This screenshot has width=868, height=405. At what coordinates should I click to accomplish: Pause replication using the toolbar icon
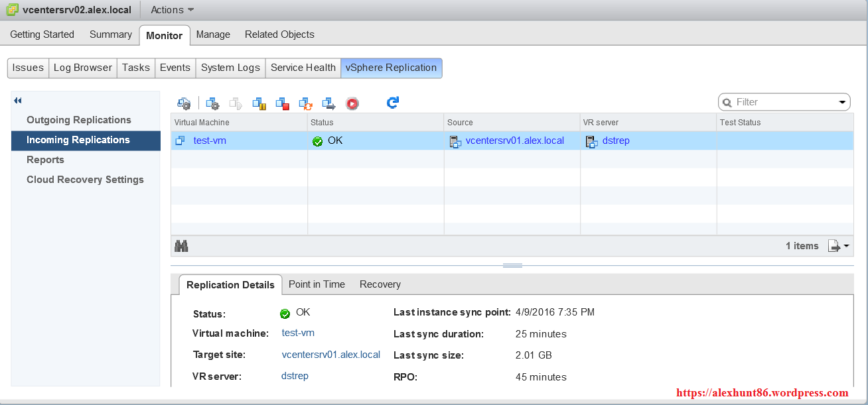(259, 103)
